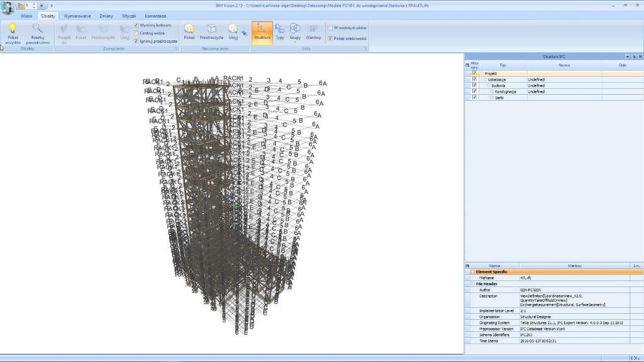Expand the Siatki tree node

pos(492,98)
